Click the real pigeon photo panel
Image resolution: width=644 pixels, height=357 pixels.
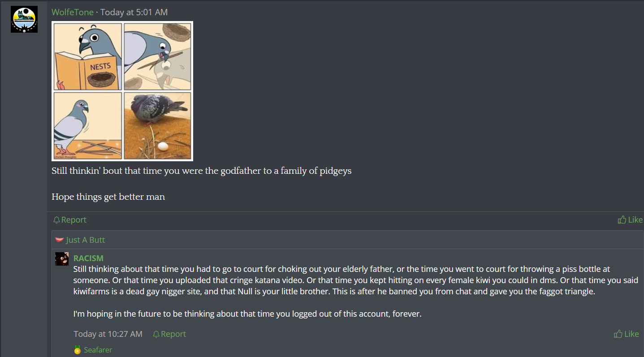point(157,125)
